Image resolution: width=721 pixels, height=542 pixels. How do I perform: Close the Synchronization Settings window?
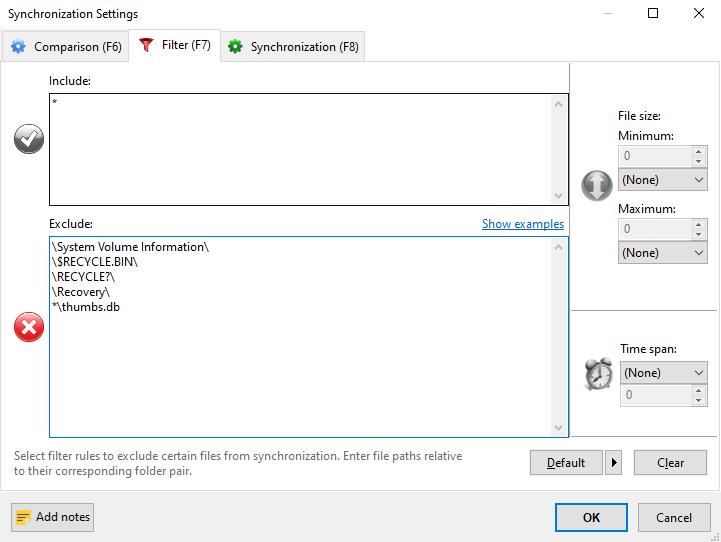pos(699,13)
